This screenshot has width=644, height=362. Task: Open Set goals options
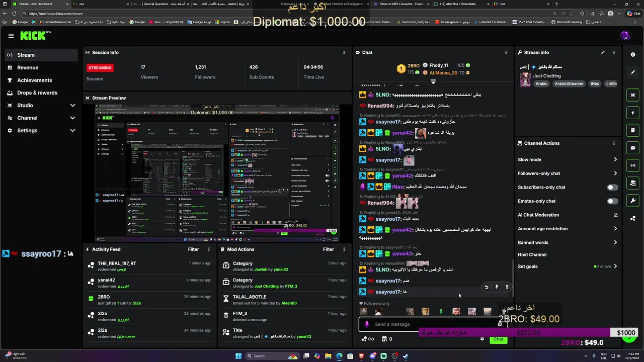click(x=568, y=266)
